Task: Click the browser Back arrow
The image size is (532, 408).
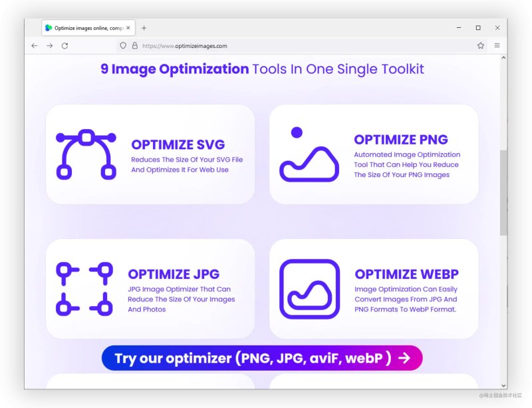Action: pos(35,45)
